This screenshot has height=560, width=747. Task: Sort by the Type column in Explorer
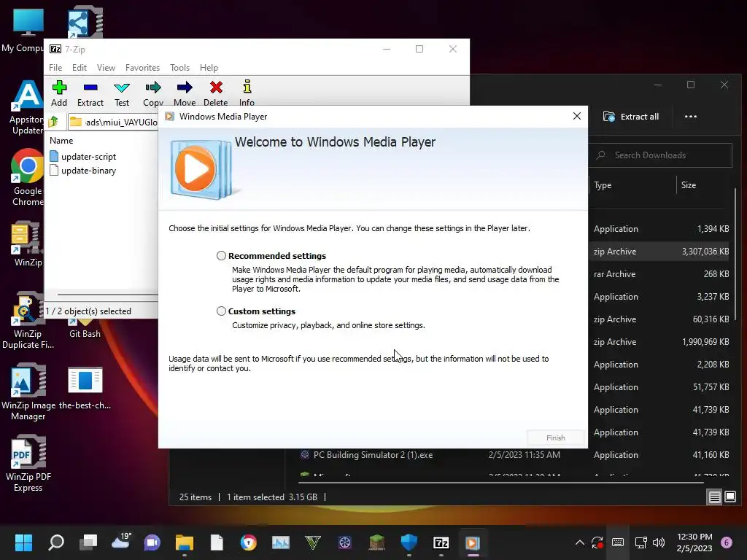tap(603, 185)
